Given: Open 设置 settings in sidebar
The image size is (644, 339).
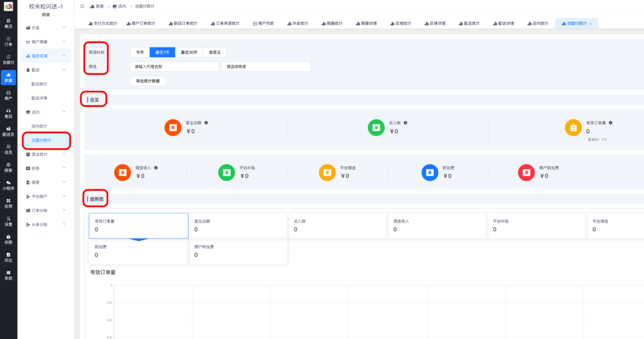Looking at the screenshot, I should (x=8, y=221).
